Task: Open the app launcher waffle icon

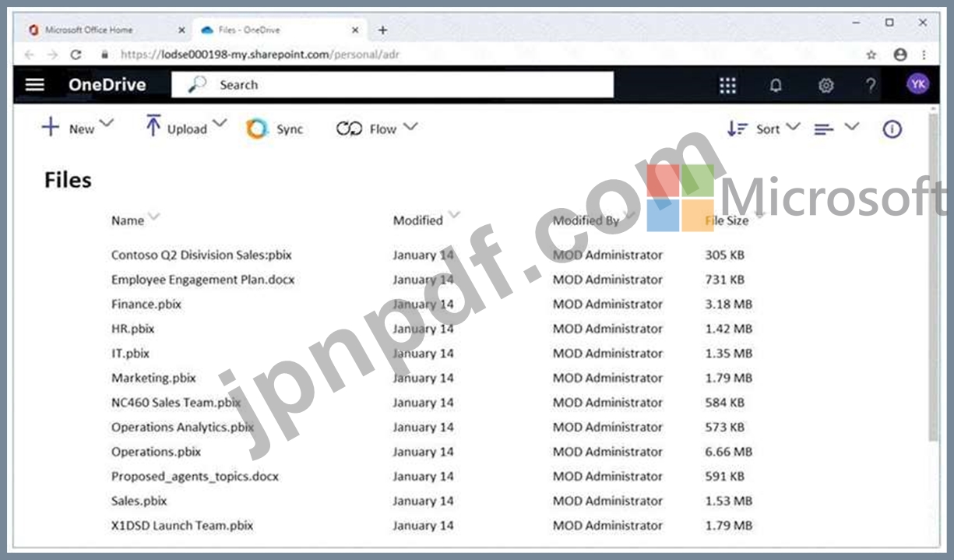Action: point(727,86)
